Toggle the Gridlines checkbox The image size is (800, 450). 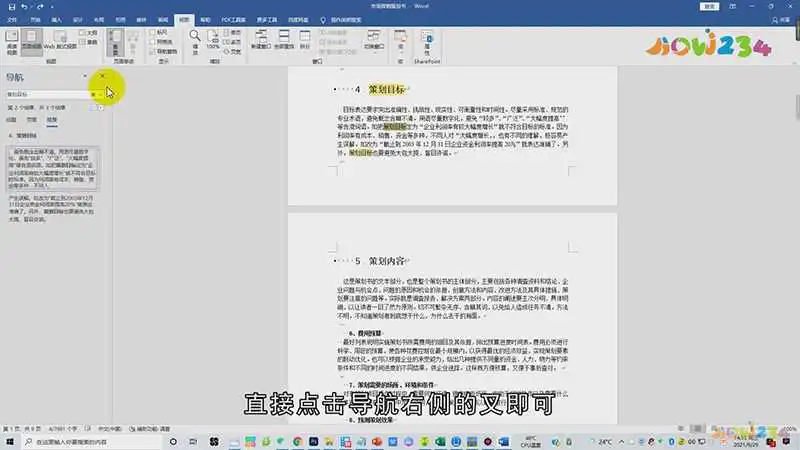tap(150, 41)
